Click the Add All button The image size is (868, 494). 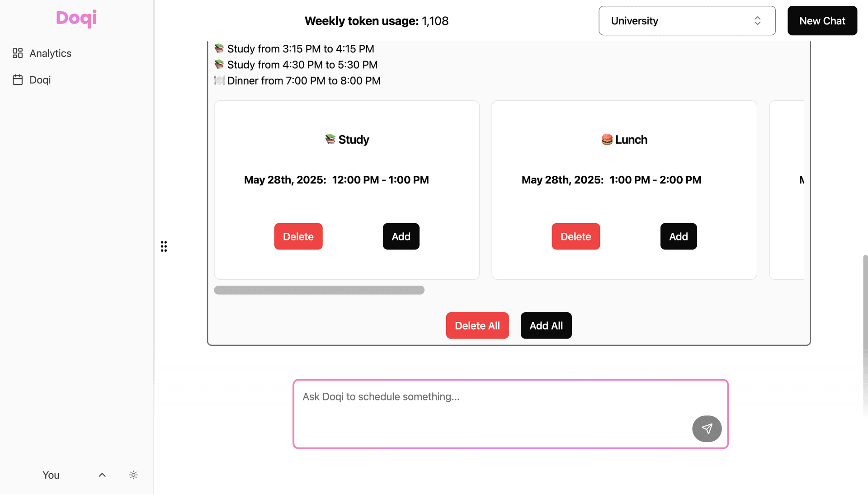pos(546,325)
